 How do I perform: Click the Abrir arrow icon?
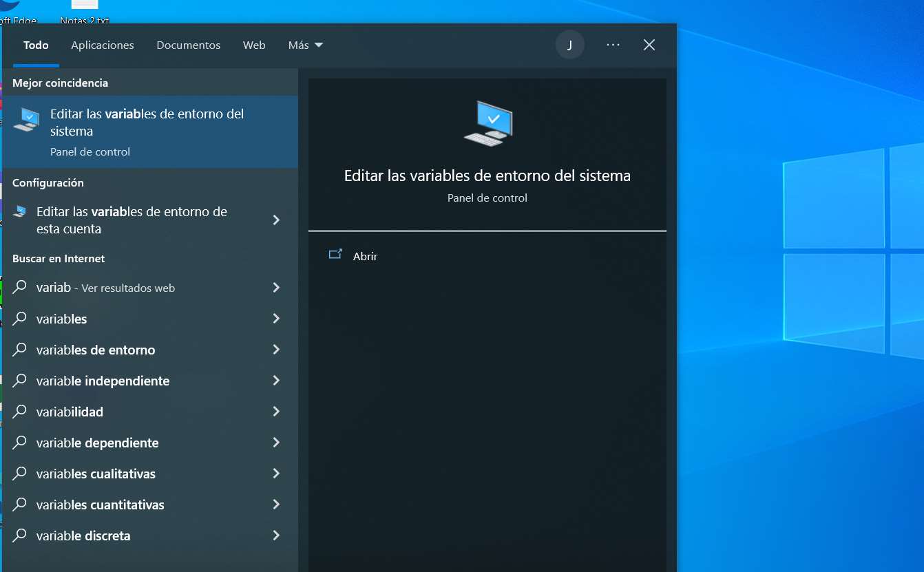coord(335,255)
